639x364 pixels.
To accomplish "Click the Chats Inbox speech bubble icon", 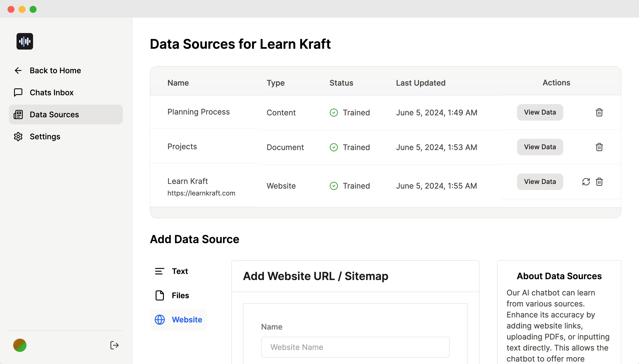I will [x=18, y=93].
